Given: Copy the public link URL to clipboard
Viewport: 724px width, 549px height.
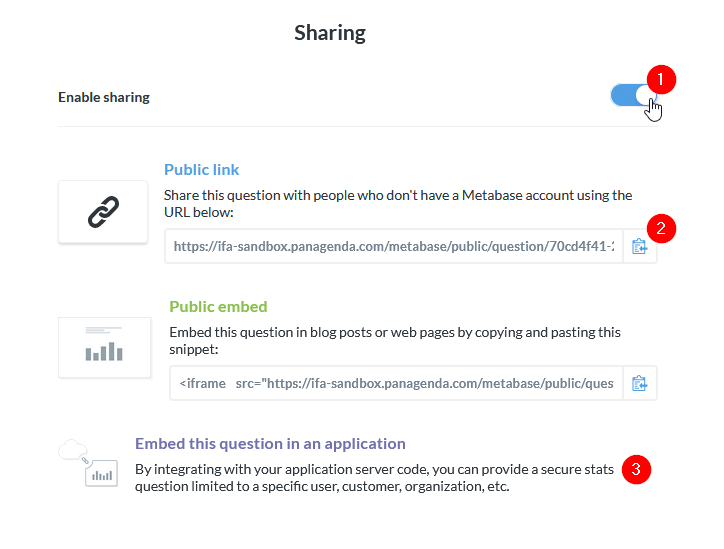Looking at the screenshot, I should (640, 247).
